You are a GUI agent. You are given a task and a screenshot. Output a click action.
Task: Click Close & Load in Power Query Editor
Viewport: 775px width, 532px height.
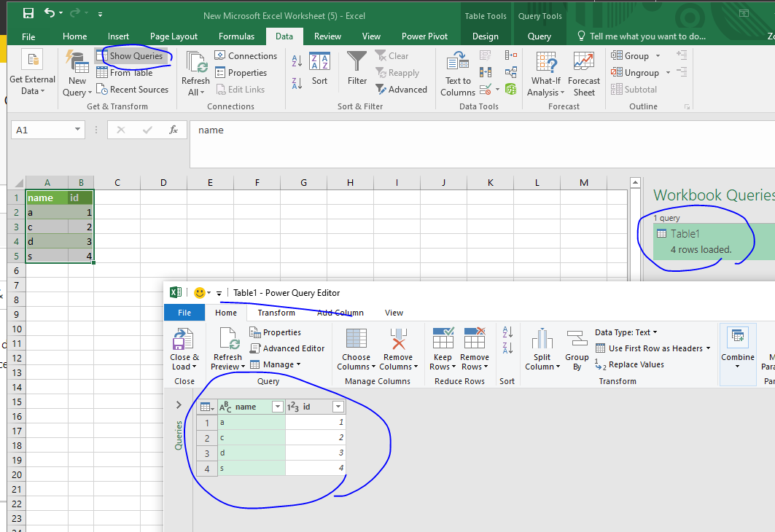184,349
